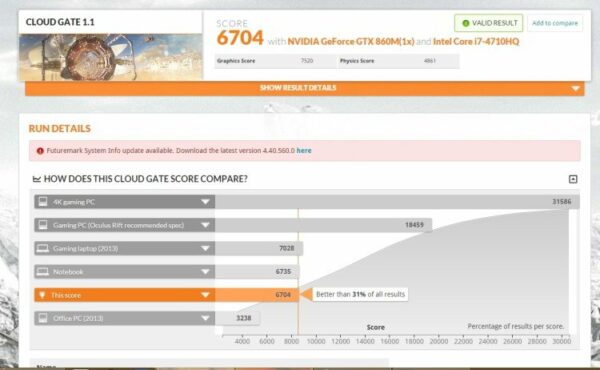This screenshot has width=600, height=370.
Task: Click the Office PC (2013) desktop icon
Action: [43, 318]
